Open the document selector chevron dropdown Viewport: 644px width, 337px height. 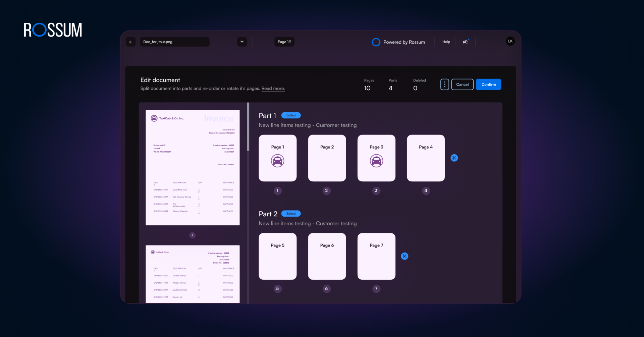click(x=242, y=42)
